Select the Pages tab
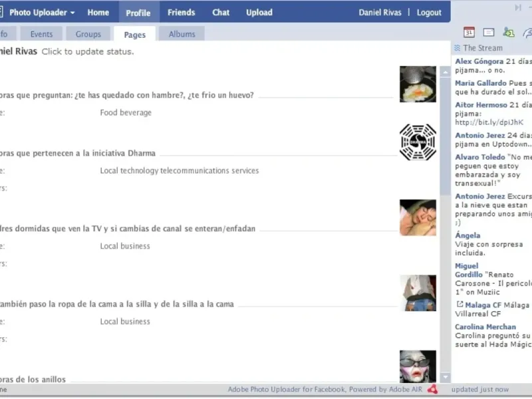The image size is (532, 399). click(x=135, y=35)
